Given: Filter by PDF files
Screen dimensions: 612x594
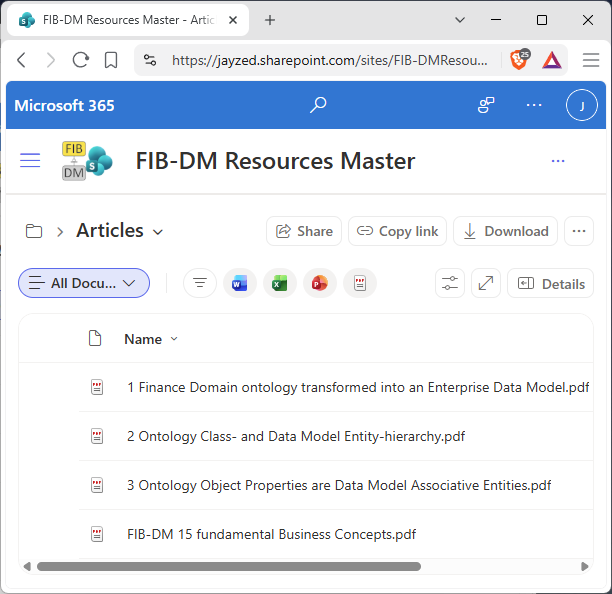Looking at the screenshot, I should click(360, 283).
